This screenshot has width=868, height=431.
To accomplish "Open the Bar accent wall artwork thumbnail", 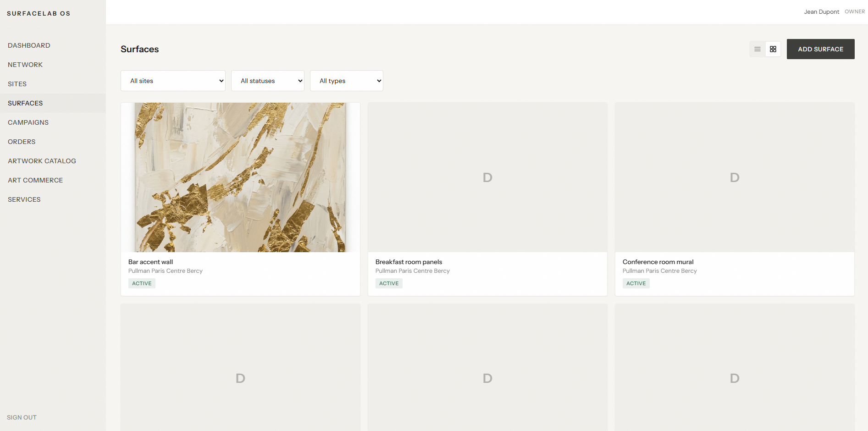I will tap(240, 177).
